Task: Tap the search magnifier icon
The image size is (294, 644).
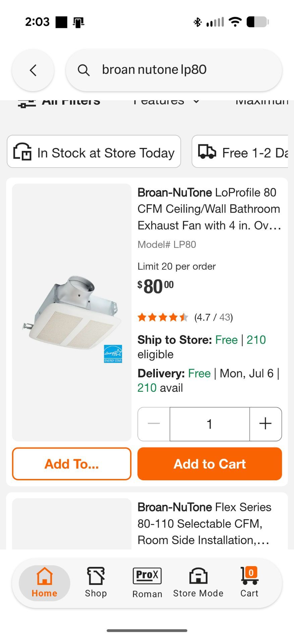Action: 83,70
